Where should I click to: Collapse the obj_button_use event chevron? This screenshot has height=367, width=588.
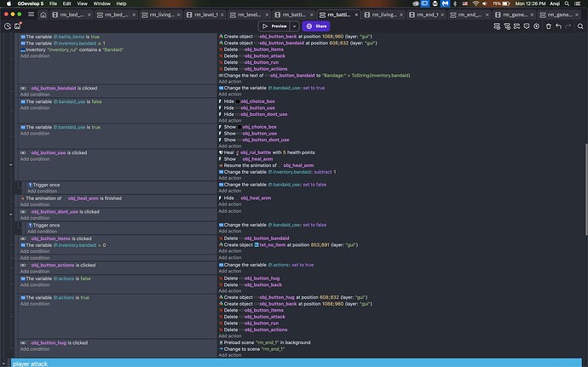11,165
